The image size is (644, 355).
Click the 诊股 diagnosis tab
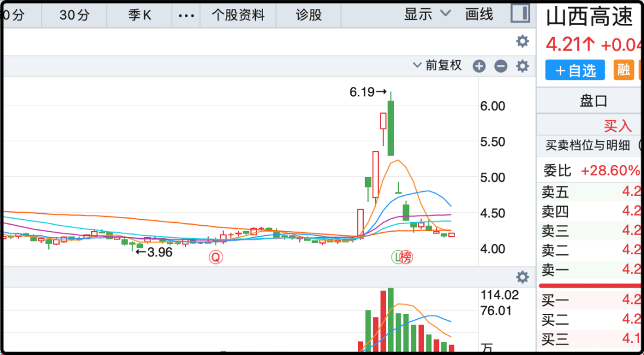[x=309, y=15]
